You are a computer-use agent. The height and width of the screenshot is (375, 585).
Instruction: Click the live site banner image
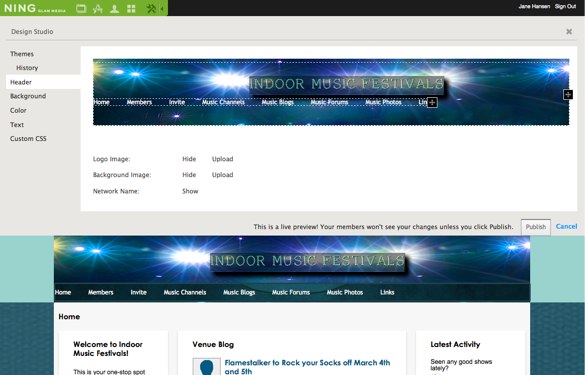tap(292, 260)
